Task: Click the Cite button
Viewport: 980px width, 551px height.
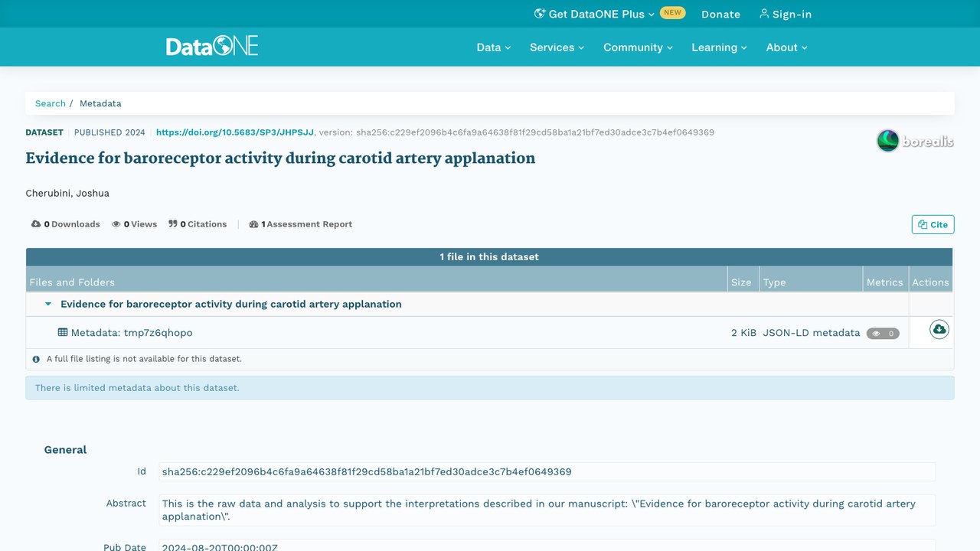Action: pos(933,224)
